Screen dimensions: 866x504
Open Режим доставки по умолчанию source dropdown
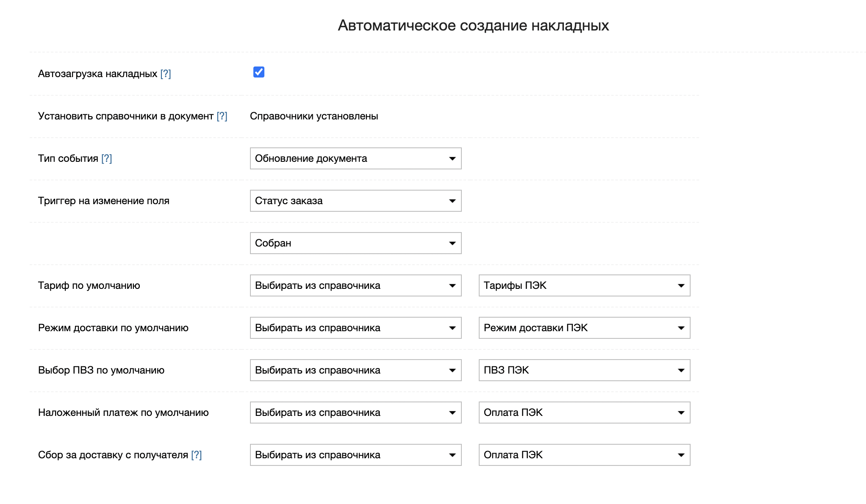(355, 328)
